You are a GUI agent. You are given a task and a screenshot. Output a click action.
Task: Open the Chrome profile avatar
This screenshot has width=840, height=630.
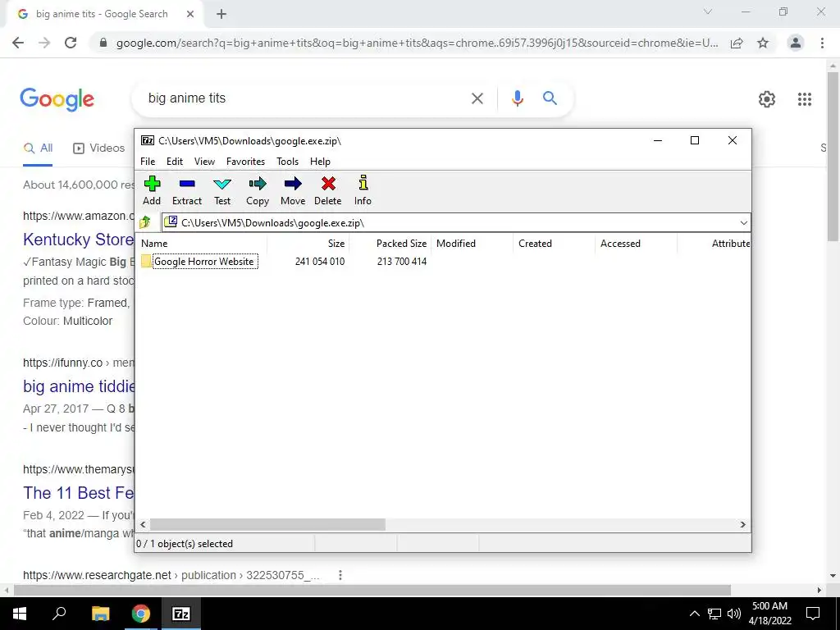(x=796, y=43)
